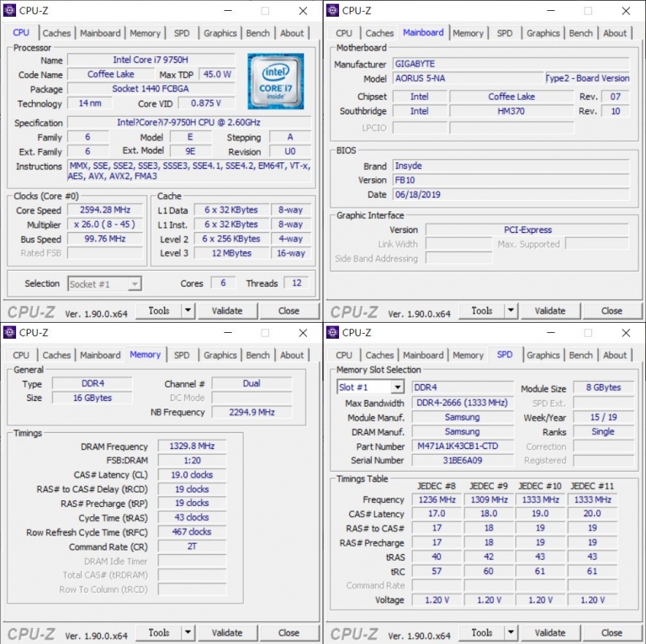Click the Graphic Interface version PCI-Express
Image resolution: width=646 pixels, height=644 pixels.
527,230
